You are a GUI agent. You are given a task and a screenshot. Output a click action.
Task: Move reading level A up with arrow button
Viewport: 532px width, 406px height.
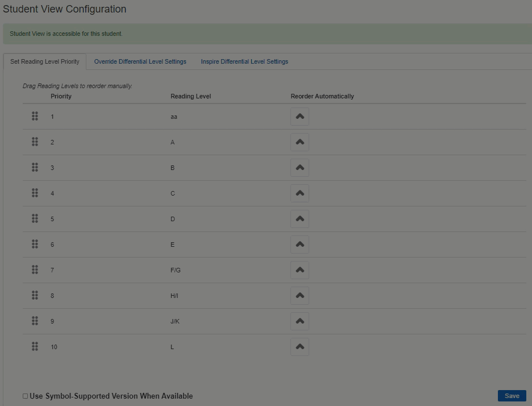tap(300, 142)
